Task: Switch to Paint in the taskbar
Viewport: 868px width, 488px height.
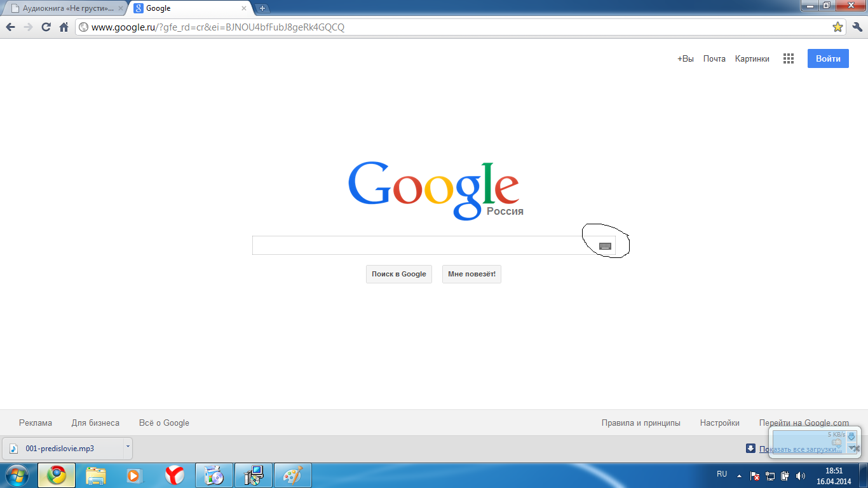Action: pyautogui.click(x=293, y=475)
